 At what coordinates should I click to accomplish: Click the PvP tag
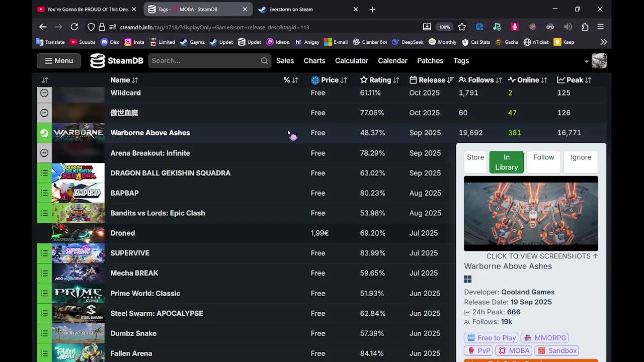point(478,350)
